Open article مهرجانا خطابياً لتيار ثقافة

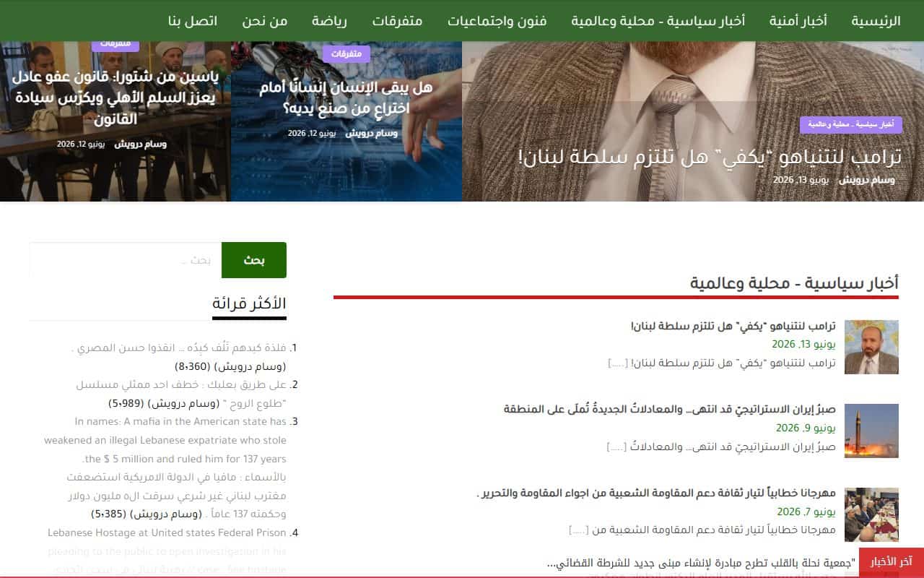[656, 493]
